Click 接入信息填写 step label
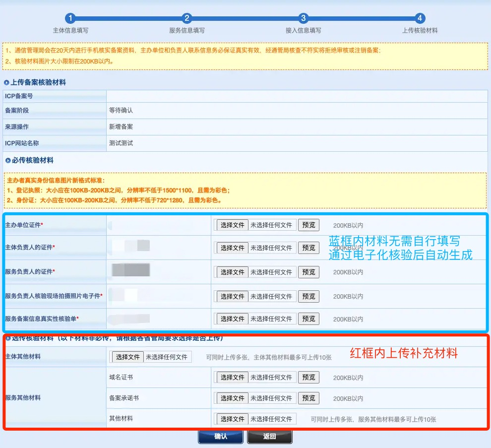Screen dimensions: 491x448 tap(303, 30)
